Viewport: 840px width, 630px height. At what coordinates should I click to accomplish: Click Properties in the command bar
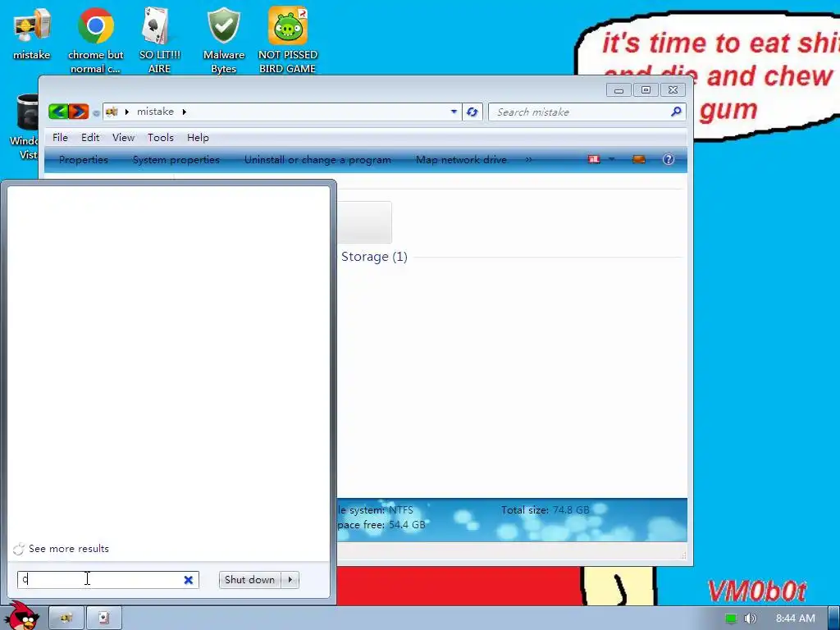click(x=84, y=160)
